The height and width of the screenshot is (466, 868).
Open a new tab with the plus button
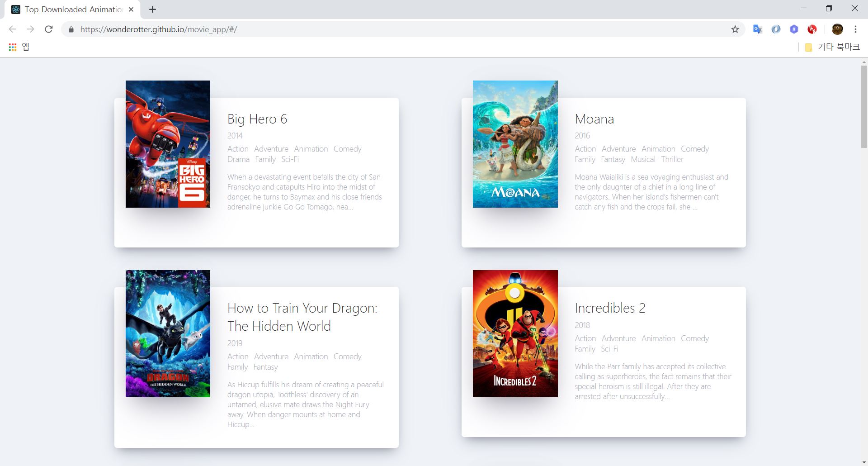pos(152,9)
